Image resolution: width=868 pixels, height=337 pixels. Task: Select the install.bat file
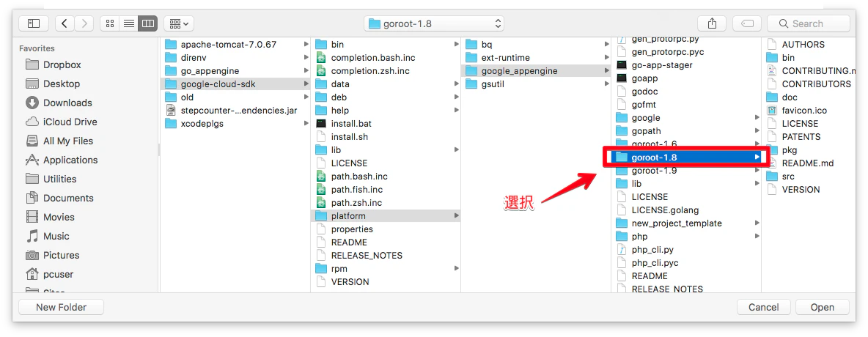click(386, 123)
